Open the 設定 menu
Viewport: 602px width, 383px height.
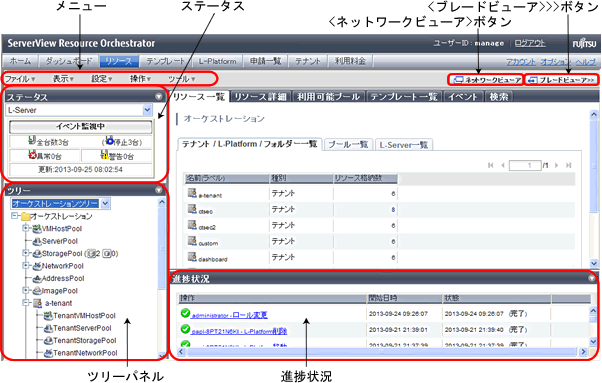click(x=102, y=79)
